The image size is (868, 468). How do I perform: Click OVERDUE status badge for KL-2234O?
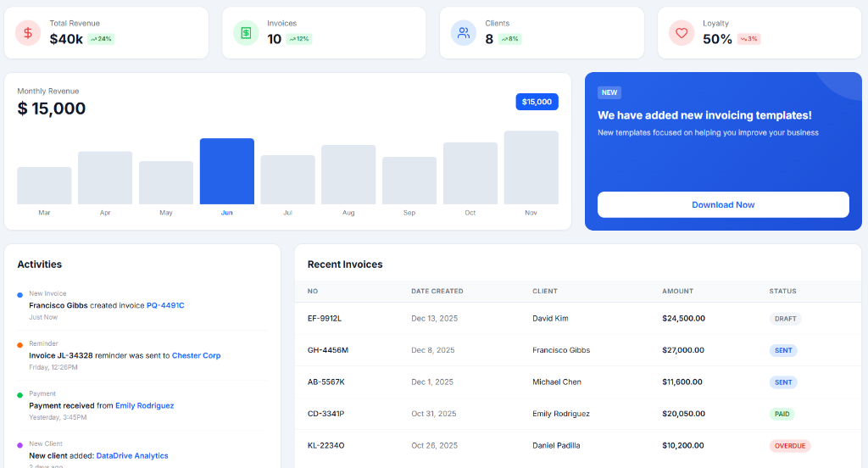point(790,446)
